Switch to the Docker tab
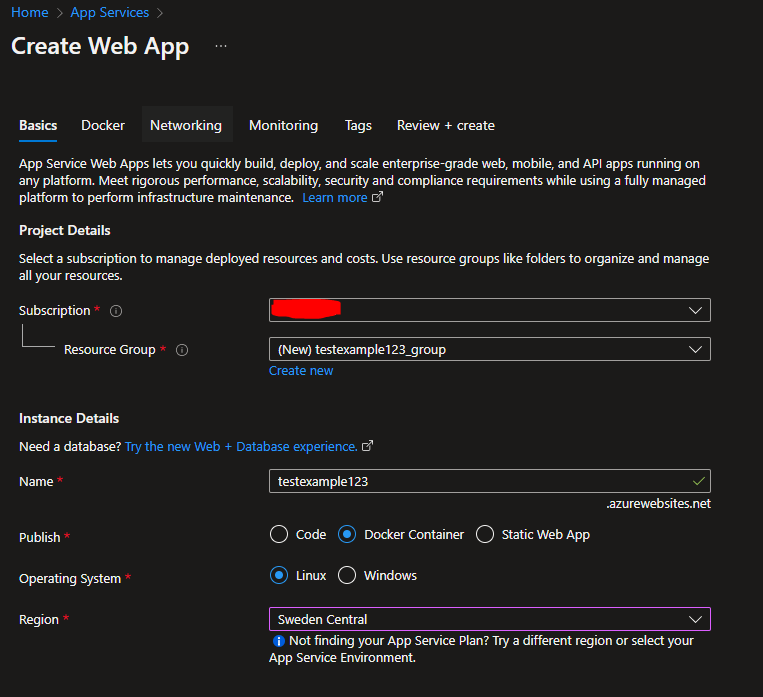Viewport: 763px width, 697px height. pyautogui.click(x=103, y=125)
